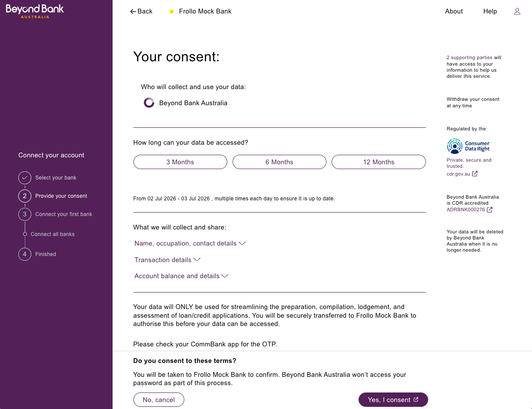Open the About menu item
This screenshot has height=409, width=532.
point(454,11)
